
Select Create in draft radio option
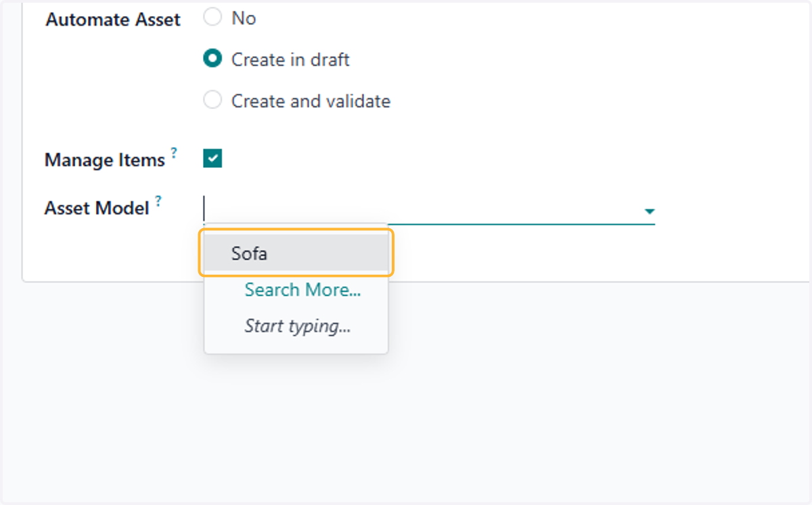212,60
